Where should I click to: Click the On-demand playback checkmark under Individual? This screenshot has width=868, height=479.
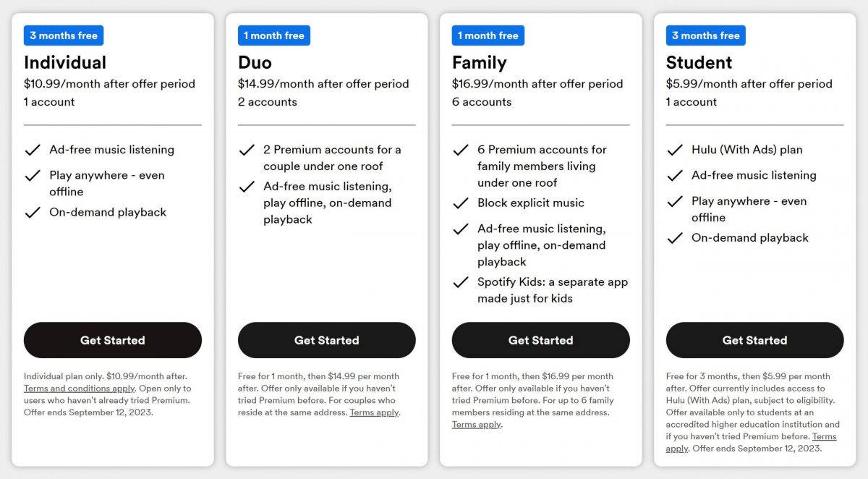[x=33, y=212]
